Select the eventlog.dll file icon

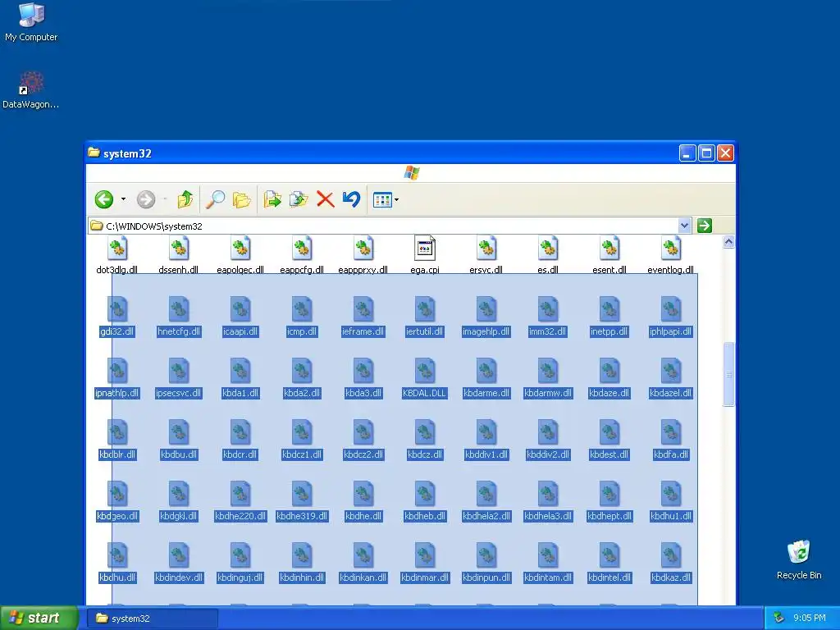point(671,249)
